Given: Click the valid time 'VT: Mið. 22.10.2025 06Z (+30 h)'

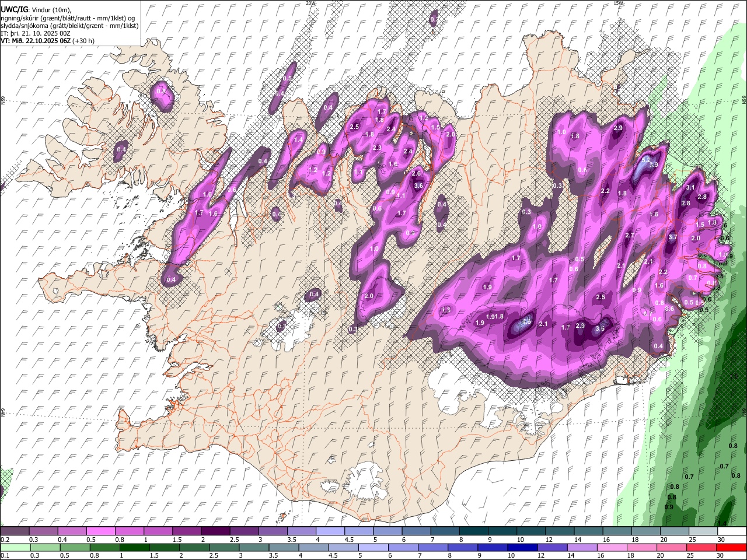Looking at the screenshot, I should click(47, 41).
